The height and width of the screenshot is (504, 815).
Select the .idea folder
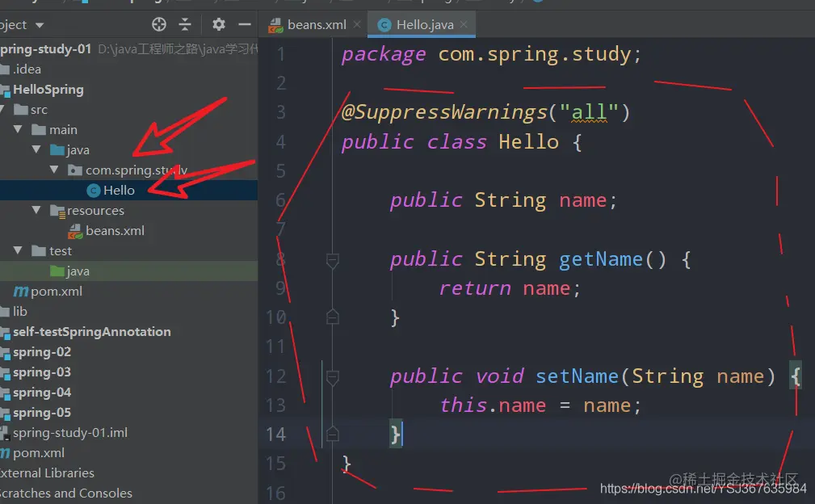click(x=27, y=69)
